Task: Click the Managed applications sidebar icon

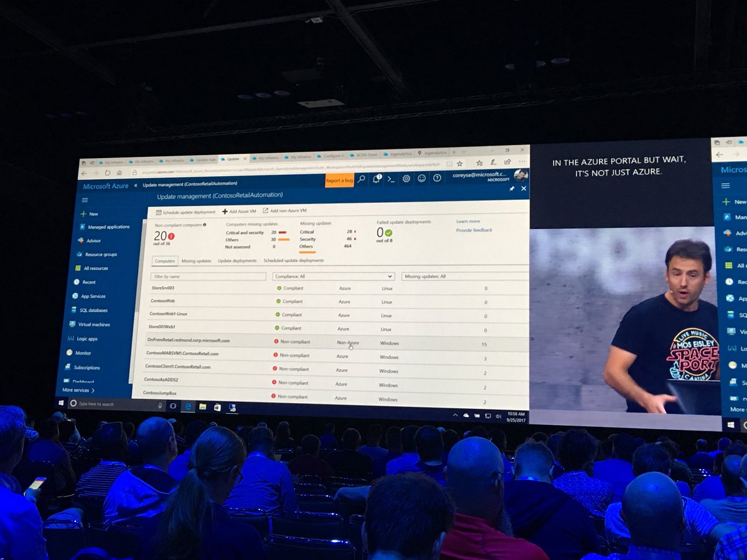Action: (81, 227)
